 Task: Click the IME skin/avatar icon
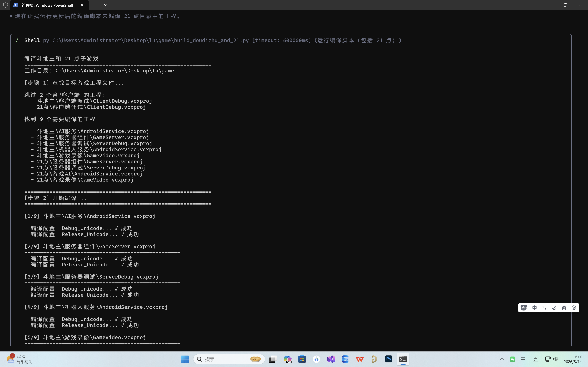pos(564,308)
